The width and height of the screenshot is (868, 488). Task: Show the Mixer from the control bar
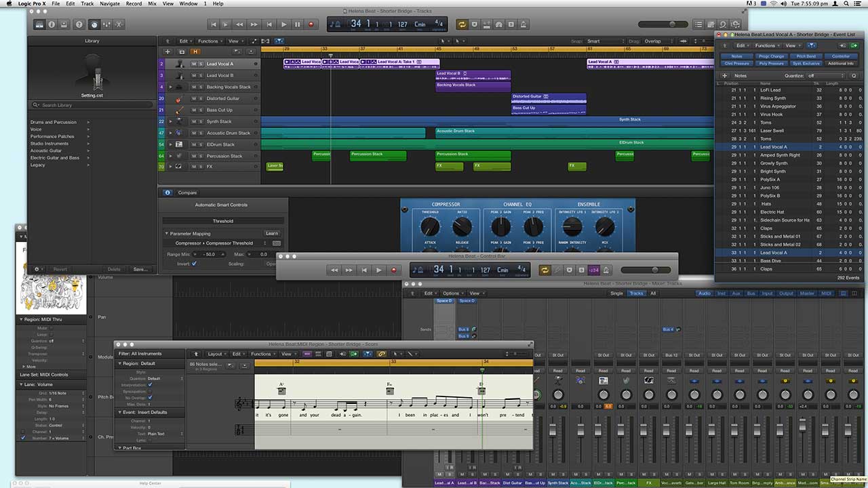(108, 24)
